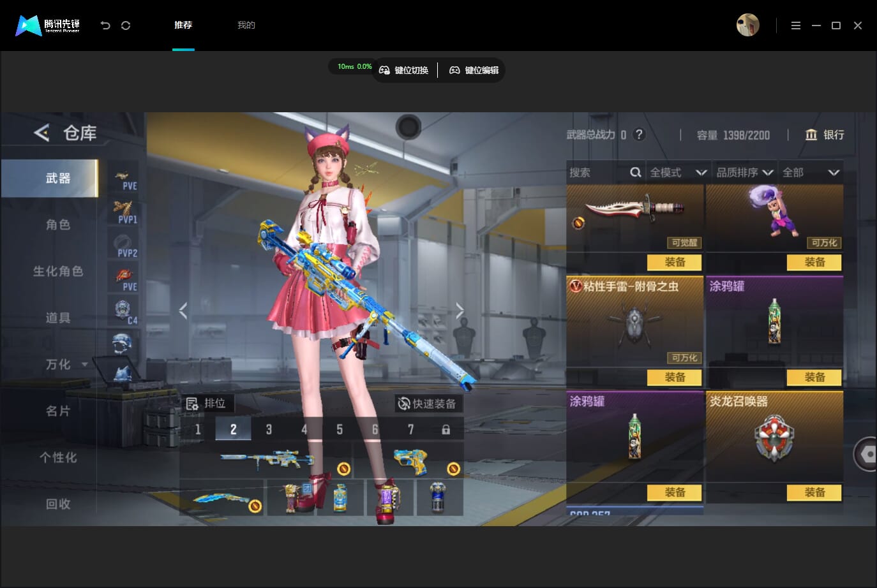Open the hamburger menu in the title bar
Screen dimensions: 877x588
795,26
